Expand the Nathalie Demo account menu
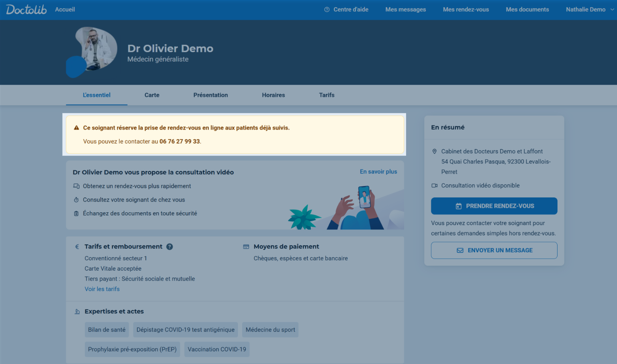The width and height of the screenshot is (617, 364). coord(590,10)
